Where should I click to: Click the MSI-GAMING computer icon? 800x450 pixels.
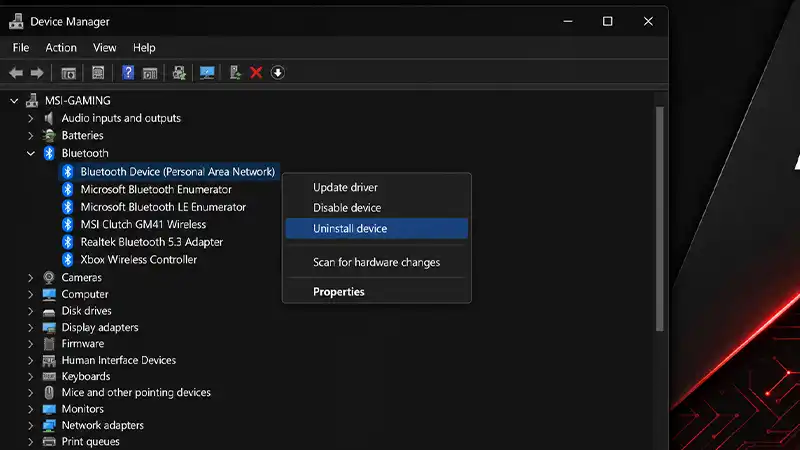tap(32, 101)
